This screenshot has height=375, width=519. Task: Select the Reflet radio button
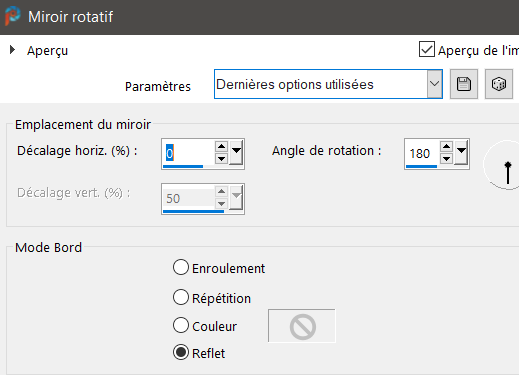tap(181, 352)
